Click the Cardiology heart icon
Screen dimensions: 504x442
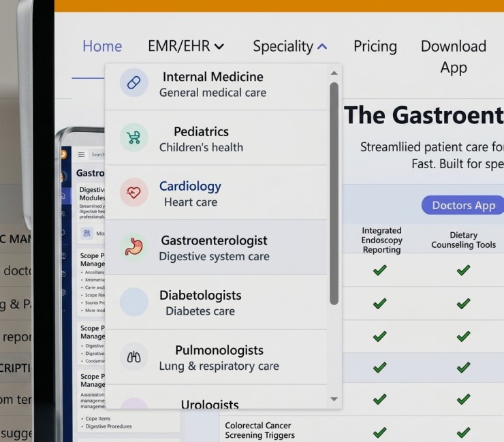(133, 192)
